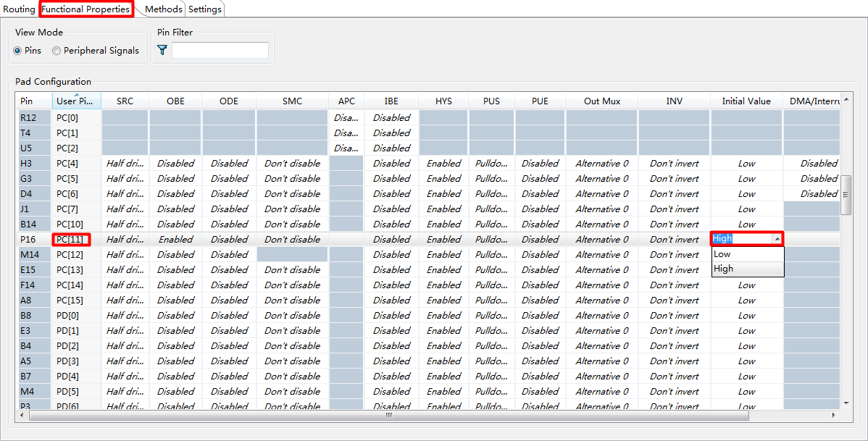Viewport: 868px width, 441px height.
Task: Select the R12 pin cell
Action: pyautogui.click(x=33, y=118)
